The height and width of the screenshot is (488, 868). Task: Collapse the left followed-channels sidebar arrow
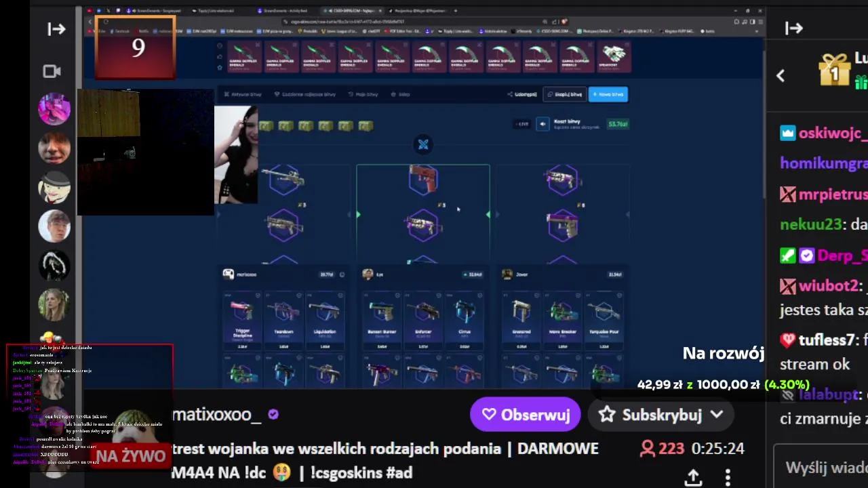56,28
